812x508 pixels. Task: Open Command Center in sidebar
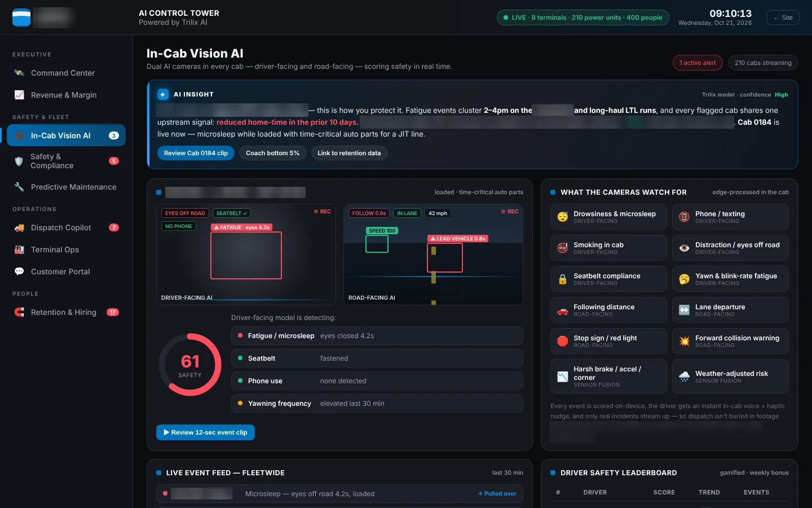66,73
